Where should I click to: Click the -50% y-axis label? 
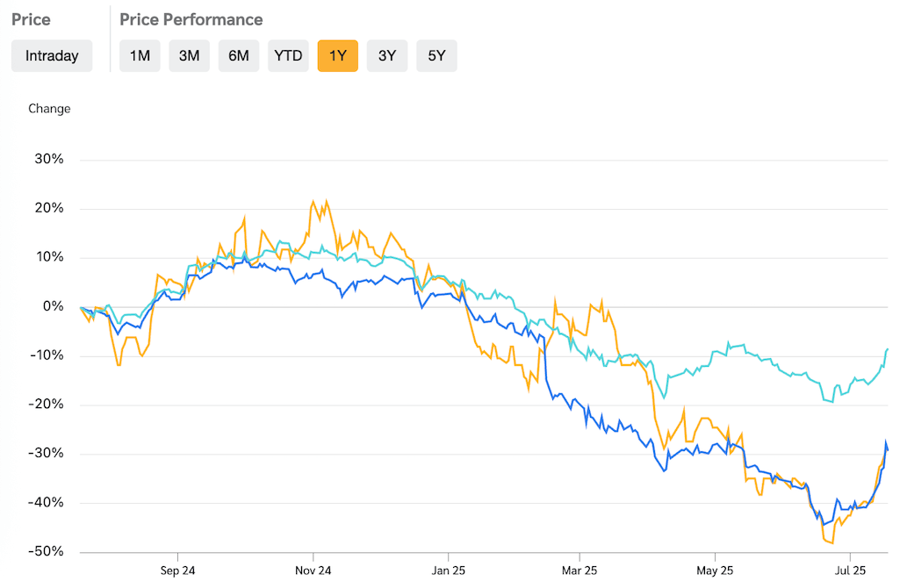click(x=47, y=552)
